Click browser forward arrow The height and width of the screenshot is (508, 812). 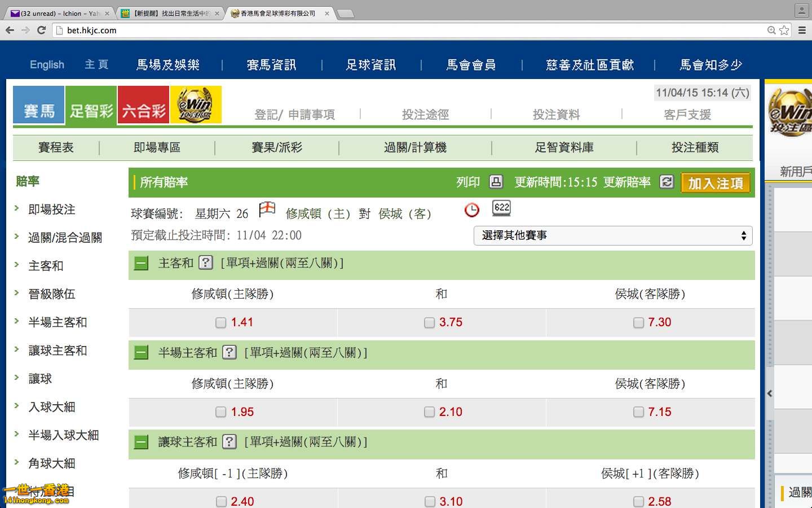pyautogui.click(x=25, y=30)
